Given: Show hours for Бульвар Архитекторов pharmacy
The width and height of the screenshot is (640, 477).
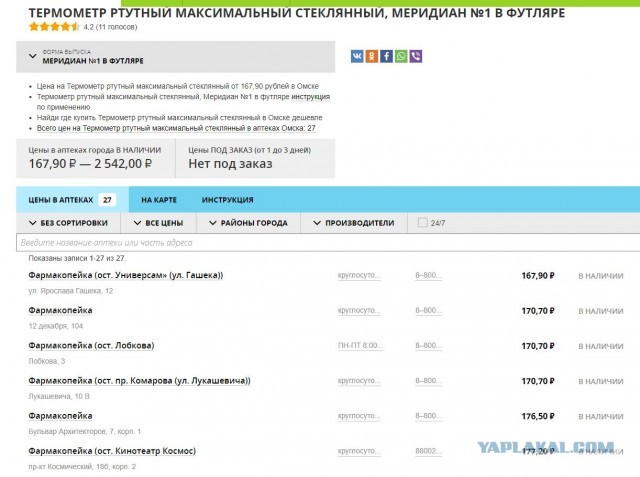Looking at the screenshot, I should pyautogui.click(x=359, y=416).
